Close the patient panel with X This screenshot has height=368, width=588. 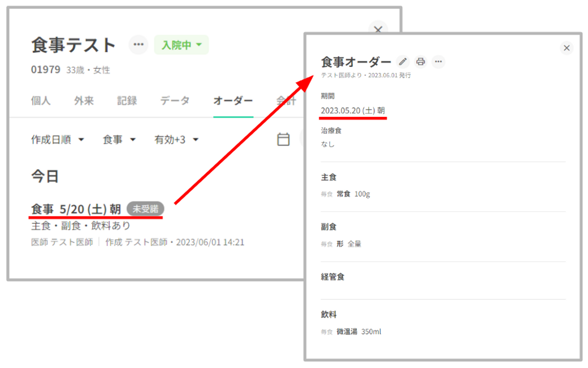pyautogui.click(x=378, y=29)
